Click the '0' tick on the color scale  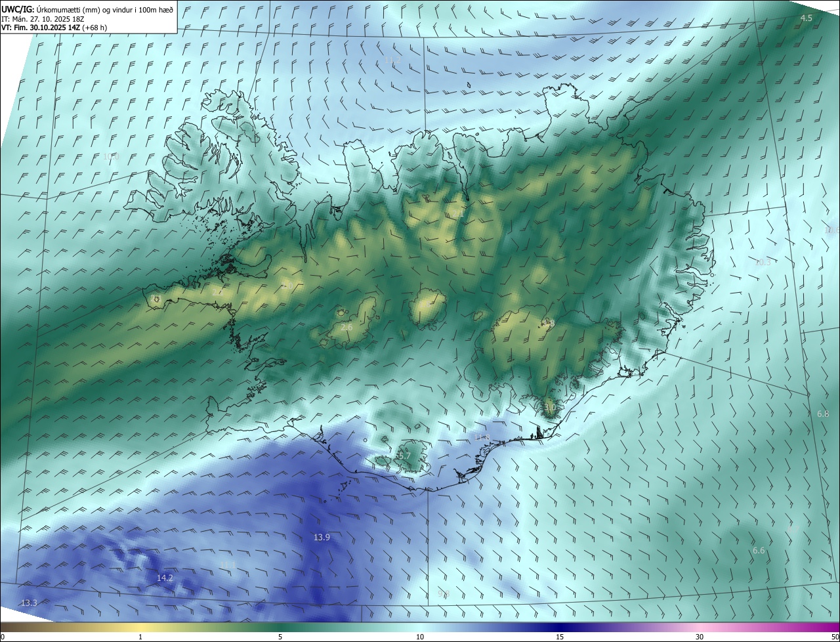pos(3,637)
